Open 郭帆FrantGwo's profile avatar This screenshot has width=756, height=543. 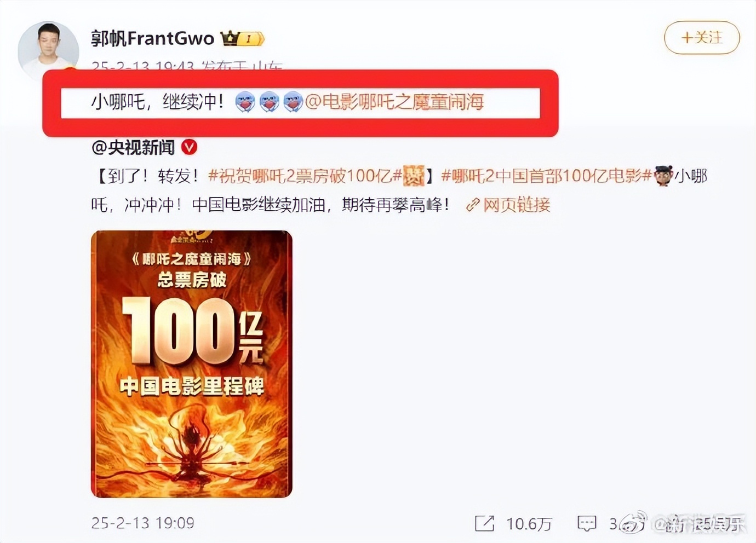[x=48, y=51]
